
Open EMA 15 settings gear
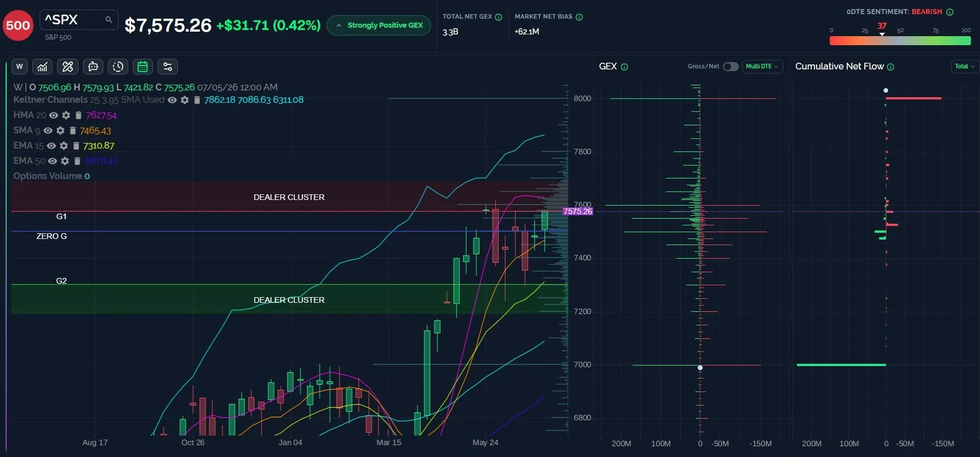[x=64, y=146]
